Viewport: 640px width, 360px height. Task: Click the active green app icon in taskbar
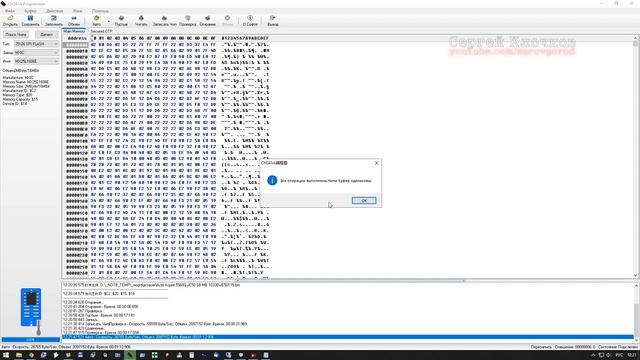[x=130, y=356]
